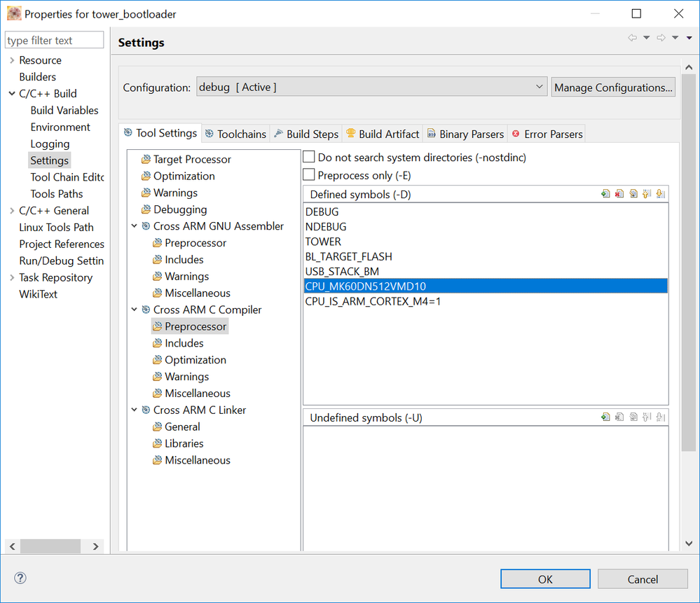
Task: Switch to the Binary Parsers tab
Action: (x=465, y=134)
